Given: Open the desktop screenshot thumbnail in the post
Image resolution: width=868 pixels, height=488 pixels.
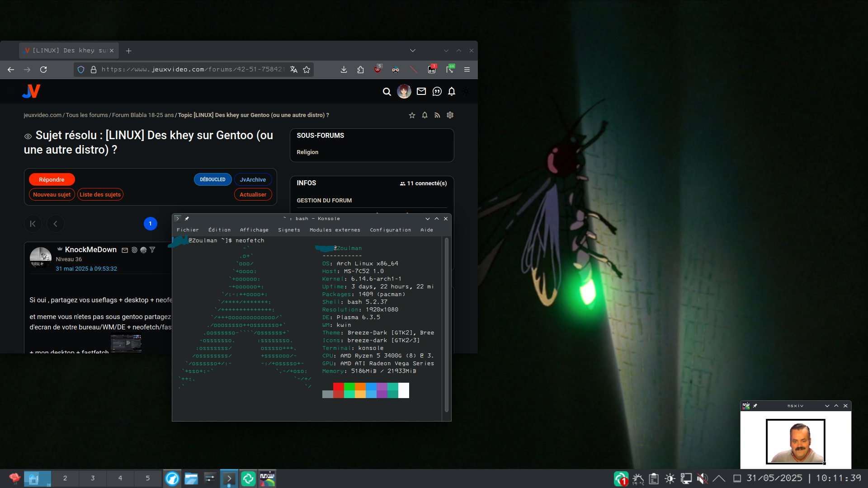Looking at the screenshot, I should click(x=126, y=344).
